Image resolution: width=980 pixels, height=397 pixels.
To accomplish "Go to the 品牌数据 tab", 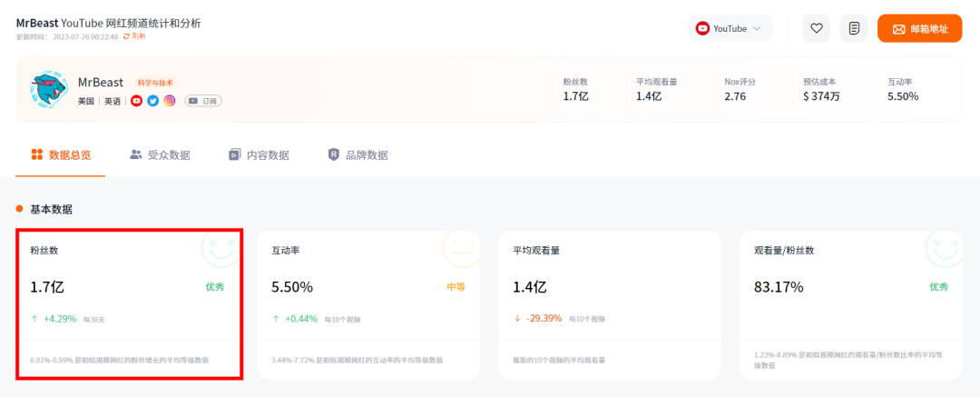I will pos(358,154).
